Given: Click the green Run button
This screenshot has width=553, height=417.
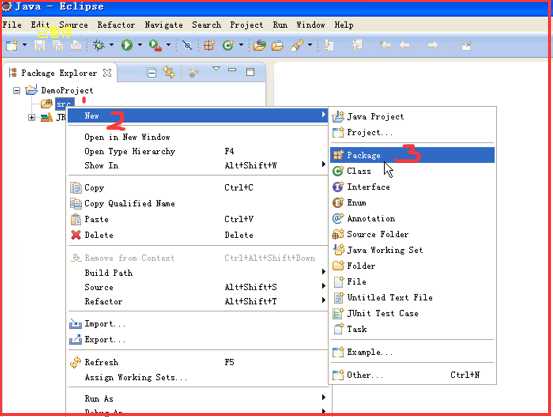Looking at the screenshot, I should point(127,45).
